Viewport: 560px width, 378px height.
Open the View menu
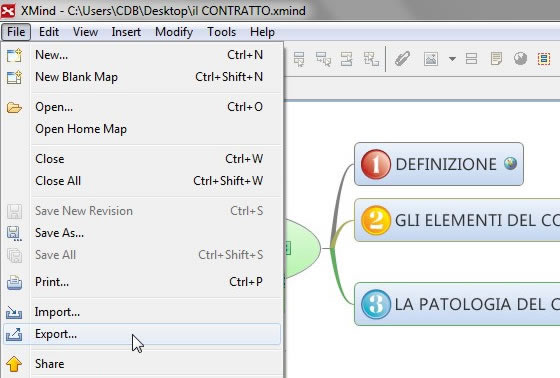click(x=85, y=32)
